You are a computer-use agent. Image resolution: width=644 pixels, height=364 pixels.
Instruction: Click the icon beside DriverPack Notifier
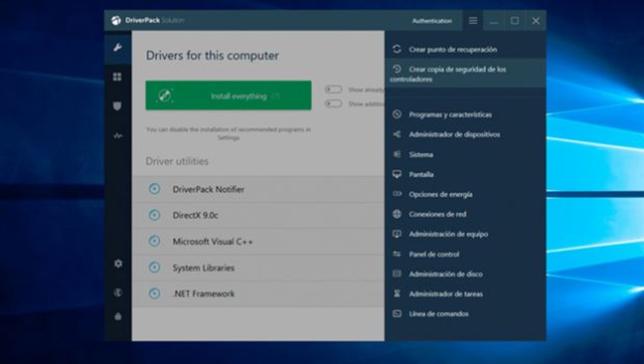(154, 189)
